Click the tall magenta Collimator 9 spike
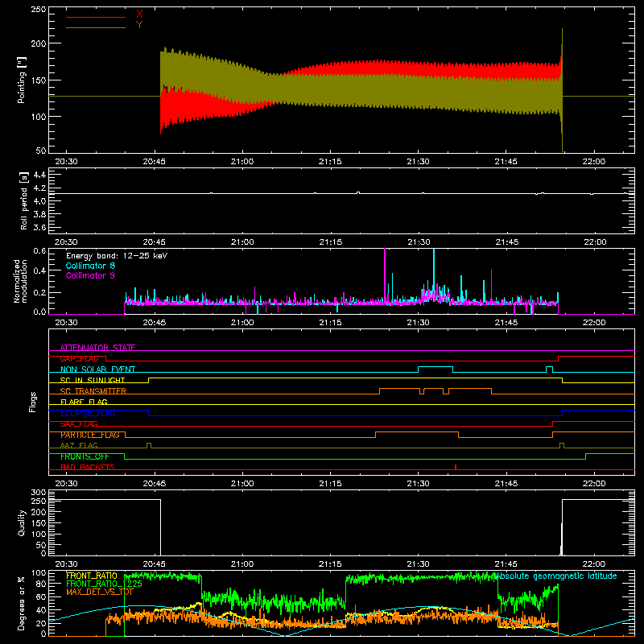This screenshot has width=644, height=644. tap(385, 275)
